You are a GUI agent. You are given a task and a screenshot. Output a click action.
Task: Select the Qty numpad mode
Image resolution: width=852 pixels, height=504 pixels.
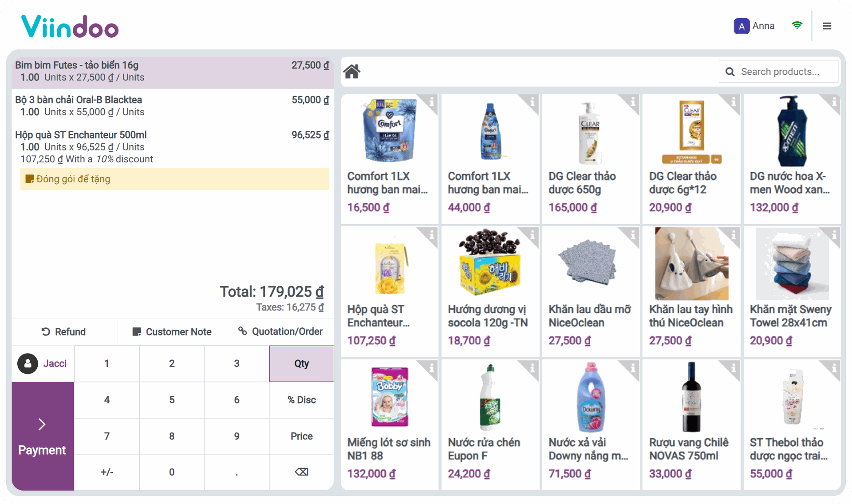(x=301, y=364)
